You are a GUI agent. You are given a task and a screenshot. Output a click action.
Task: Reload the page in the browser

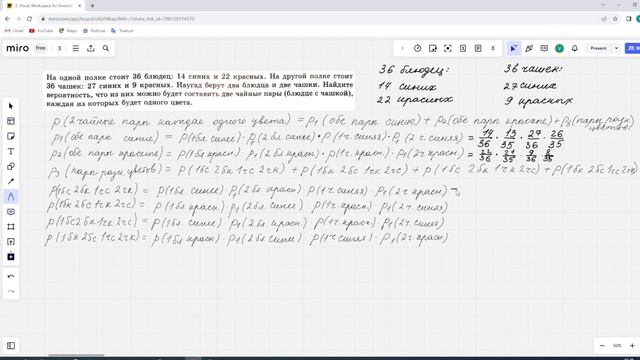pos(29,19)
